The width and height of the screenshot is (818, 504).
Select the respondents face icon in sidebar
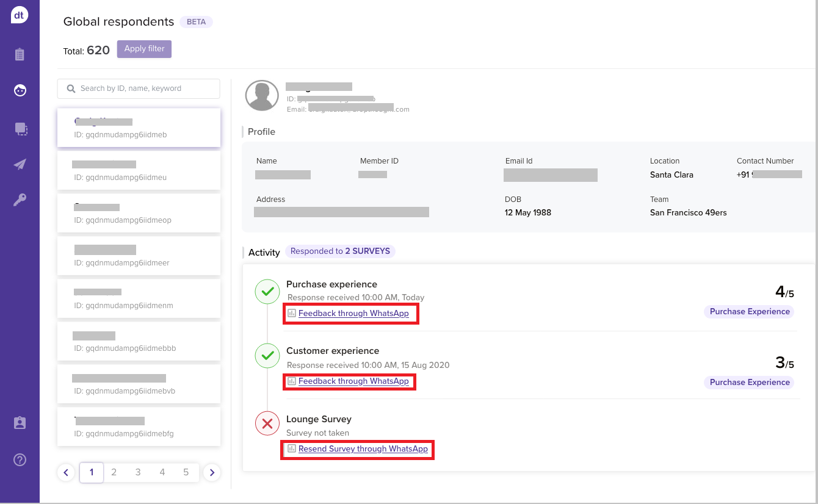pos(20,90)
